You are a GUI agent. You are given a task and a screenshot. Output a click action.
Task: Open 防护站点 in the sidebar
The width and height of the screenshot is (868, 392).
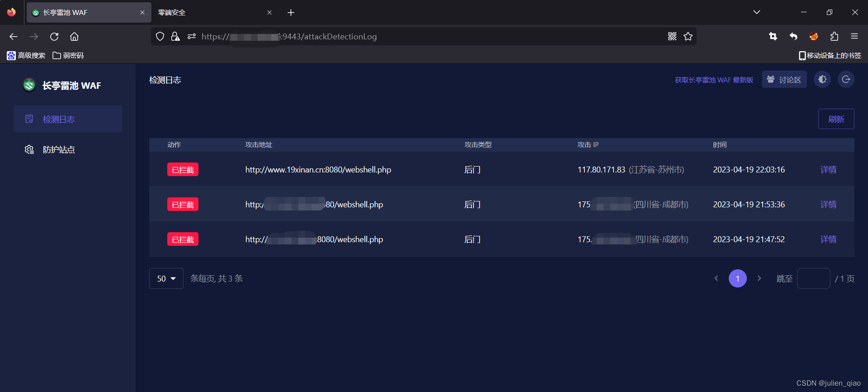(x=68, y=149)
